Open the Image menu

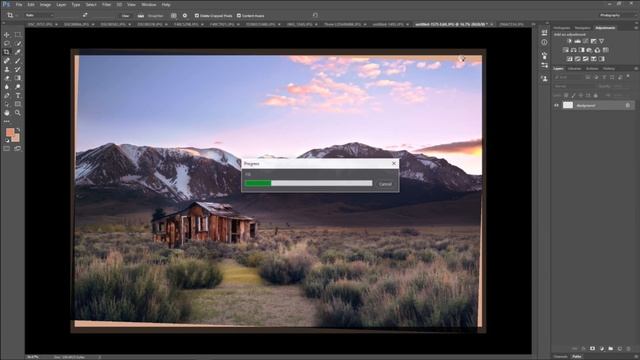tap(45, 4)
